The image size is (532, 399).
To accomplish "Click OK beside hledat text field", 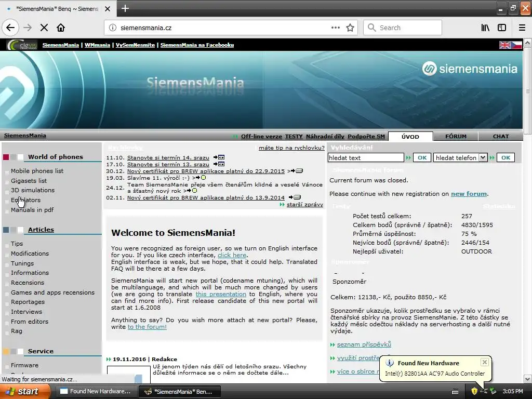I will pos(422,157).
